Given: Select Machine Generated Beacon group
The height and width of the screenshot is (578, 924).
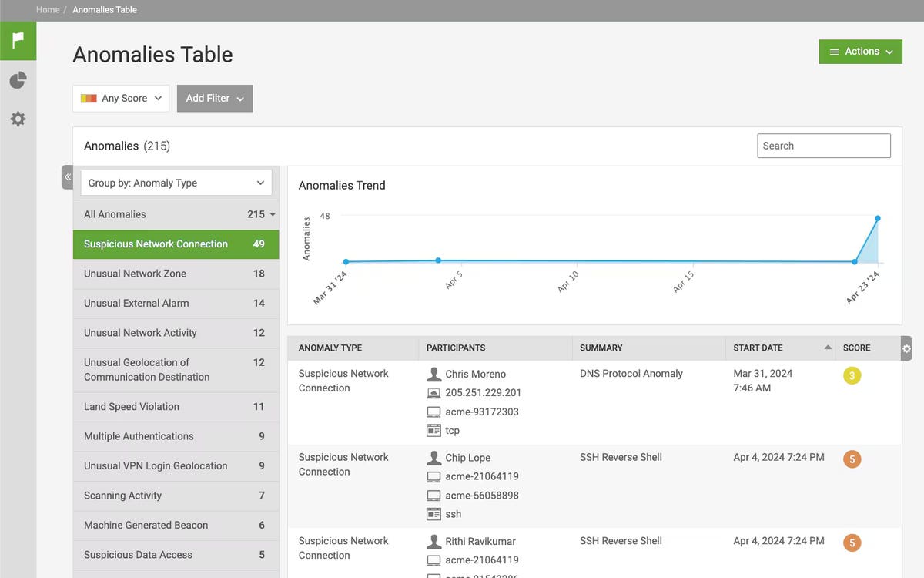Looking at the screenshot, I should pos(176,525).
